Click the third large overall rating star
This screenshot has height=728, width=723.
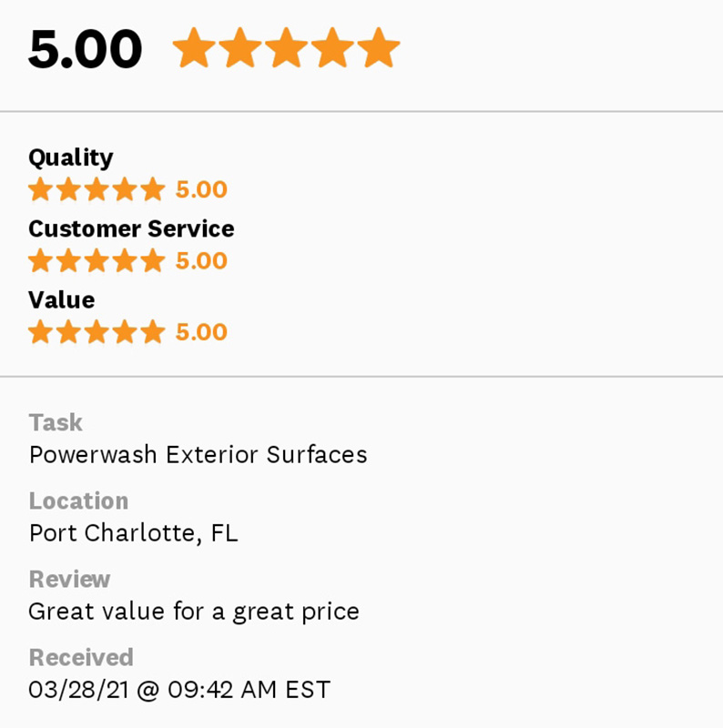tap(286, 48)
